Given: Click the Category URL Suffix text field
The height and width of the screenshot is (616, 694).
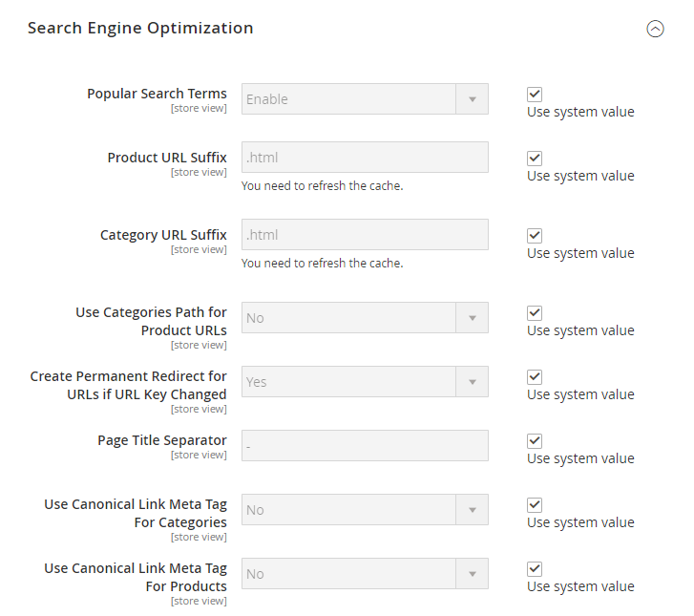Looking at the screenshot, I should click(365, 235).
